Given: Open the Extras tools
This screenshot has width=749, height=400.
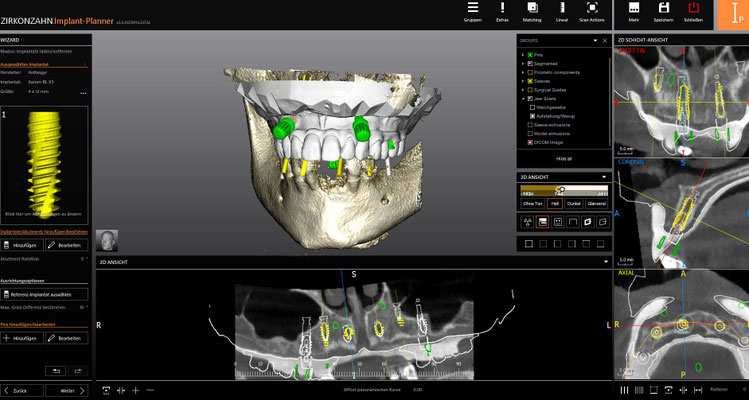Looking at the screenshot, I should click(502, 12).
